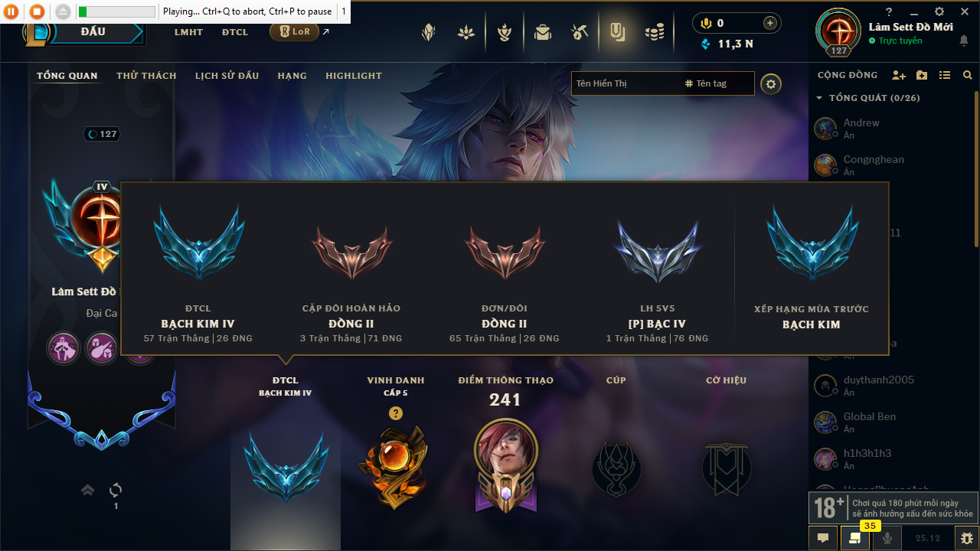Toggle the notifications bell next to Trực tuyến
This screenshot has height=551, width=980.
coord(963,41)
